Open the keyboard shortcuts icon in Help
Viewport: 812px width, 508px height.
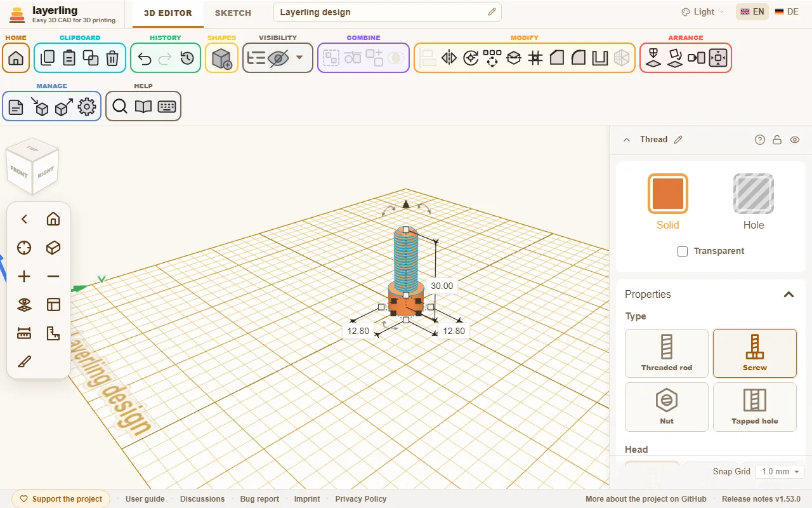[x=167, y=107]
